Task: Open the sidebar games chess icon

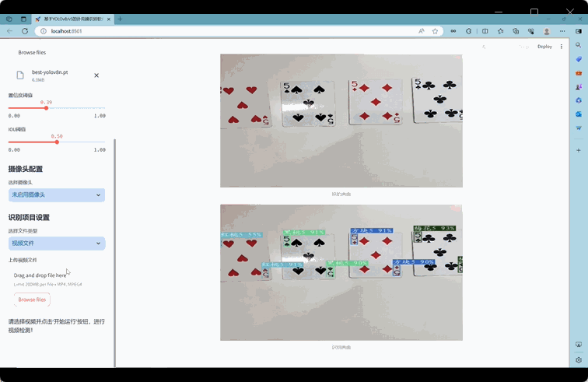Action: pyautogui.click(x=579, y=86)
